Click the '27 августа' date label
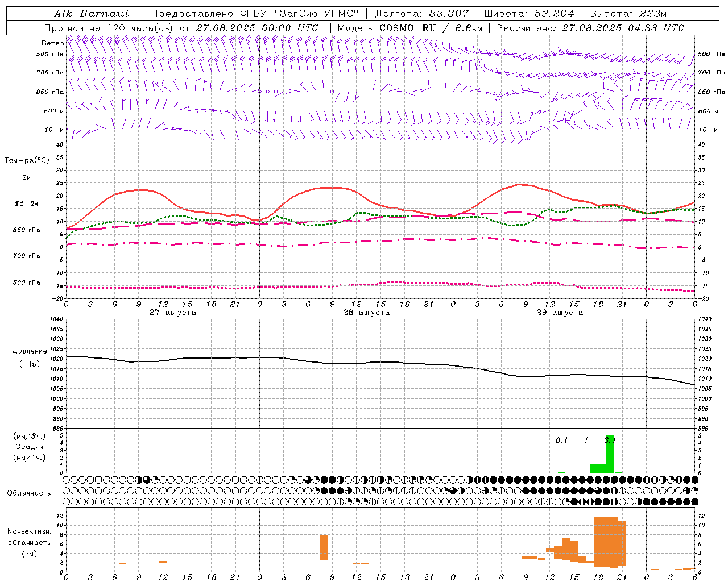728x582 pixels. tap(173, 313)
